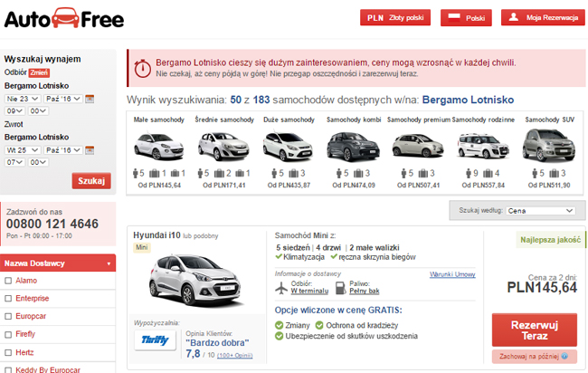Click the Hyundai i10 title

(x=156, y=235)
